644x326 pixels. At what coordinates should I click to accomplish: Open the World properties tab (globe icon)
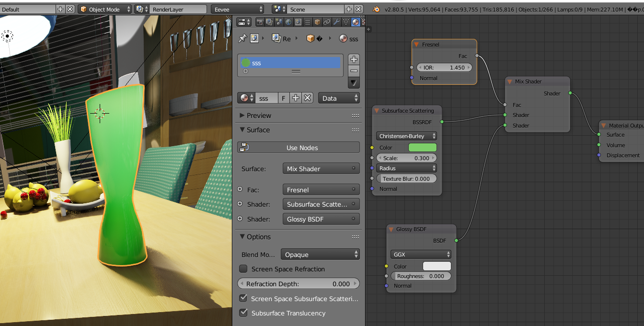288,22
